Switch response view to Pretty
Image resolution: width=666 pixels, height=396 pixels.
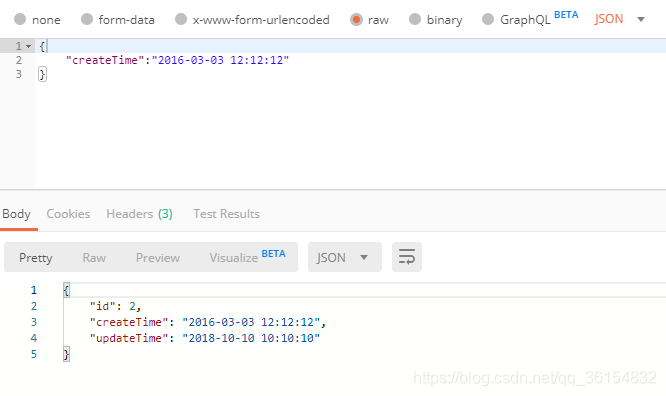[36, 257]
